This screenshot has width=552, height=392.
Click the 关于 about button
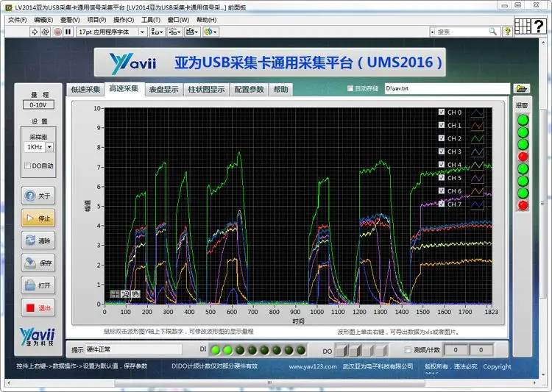[x=38, y=196]
